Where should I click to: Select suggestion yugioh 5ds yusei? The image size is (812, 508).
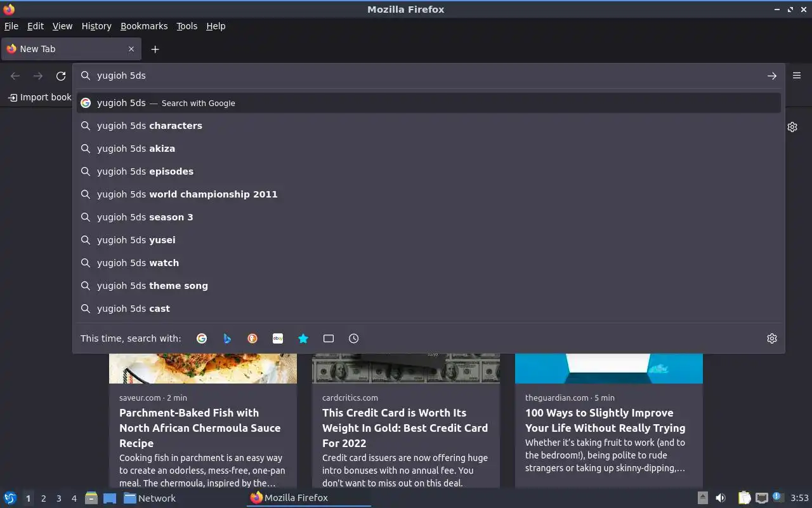pyautogui.click(x=428, y=240)
